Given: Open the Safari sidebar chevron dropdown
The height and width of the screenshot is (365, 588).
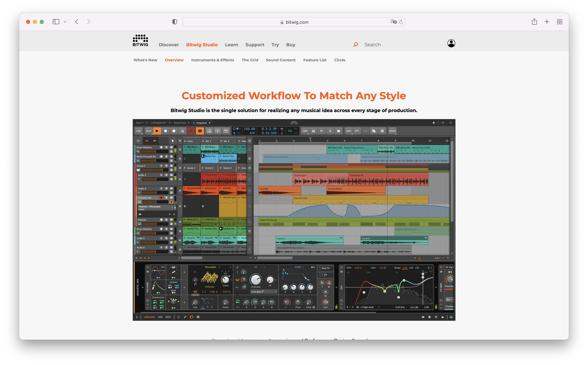Looking at the screenshot, I should pos(65,22).
